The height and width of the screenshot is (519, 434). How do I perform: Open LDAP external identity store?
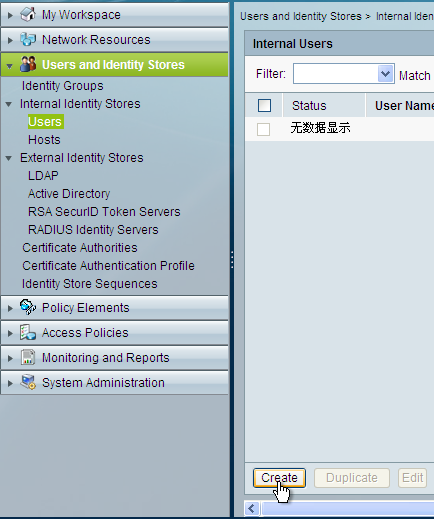[x=43, y=176]
